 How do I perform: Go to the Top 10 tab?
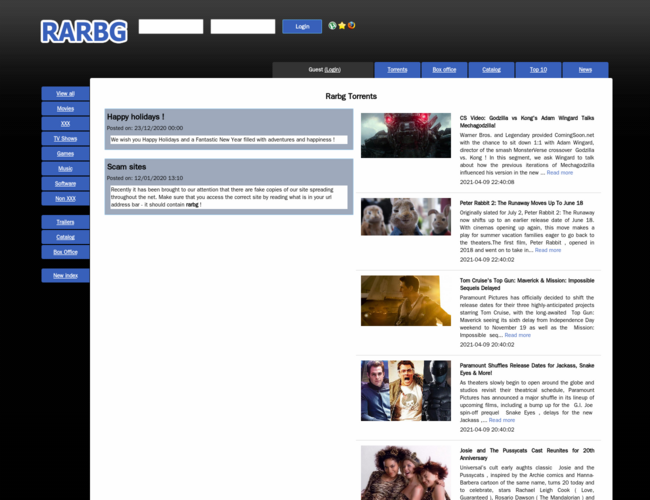[538, 70]
